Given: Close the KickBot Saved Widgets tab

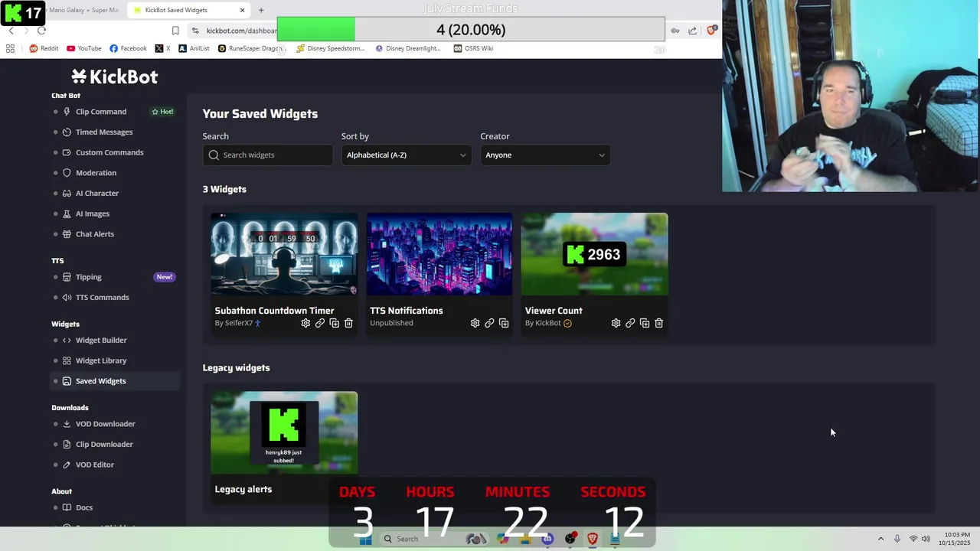Looking at the screenshot, I should coord(243,10).
